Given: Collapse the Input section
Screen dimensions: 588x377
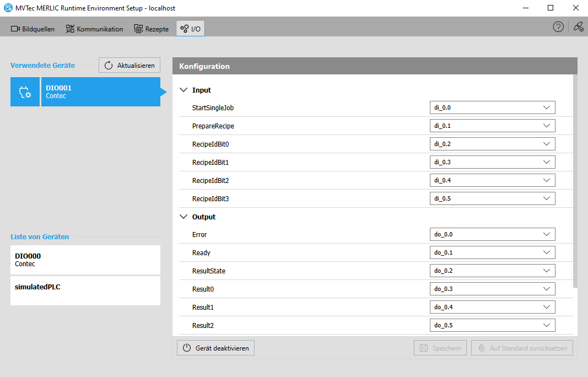Looking at the screenshot, I should (184, 90).
